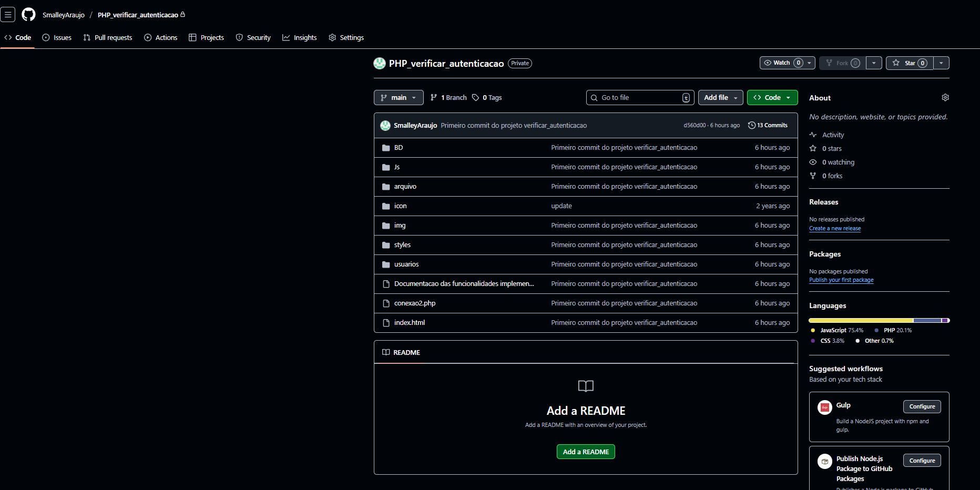Open the Actions tab
Image resolution: width=980 pixels, height=490 pixels.
point(161,38)
